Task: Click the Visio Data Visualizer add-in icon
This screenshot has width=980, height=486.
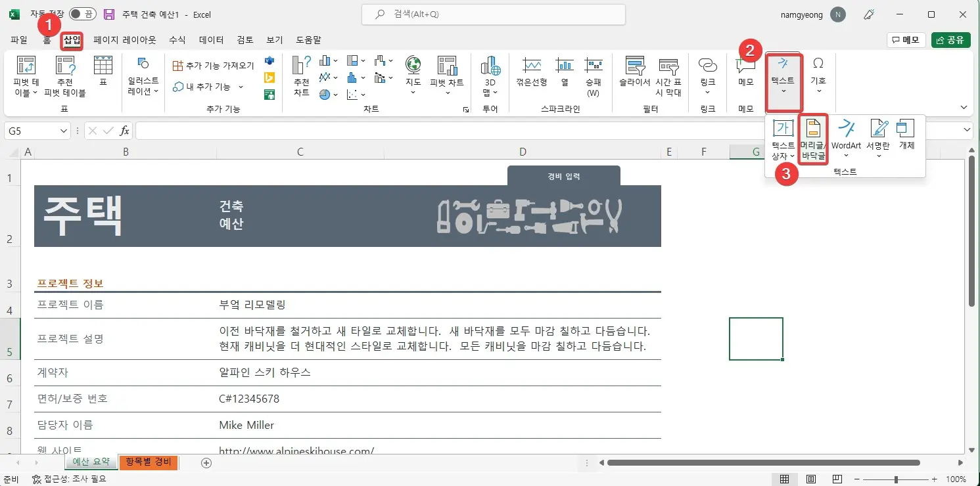Action: [269, 61]
